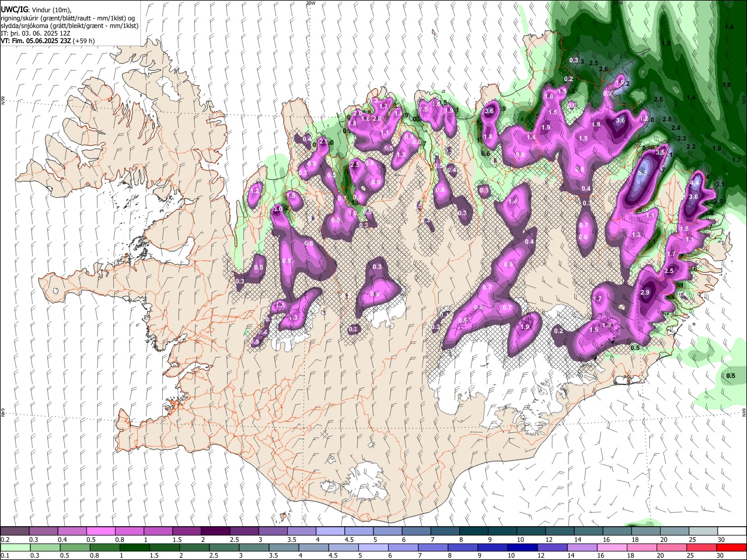747x560 pixels.
Task: Choose the deep blue 10–12 rain legend swatch
Action: (x=522, y=547)
